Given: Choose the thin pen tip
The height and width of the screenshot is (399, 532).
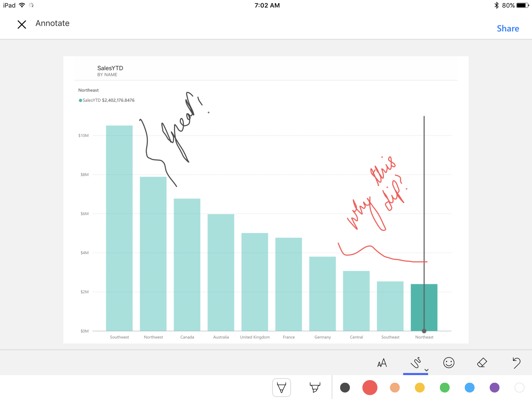Looking at the screenshot, I should click(x=281, y=387).
